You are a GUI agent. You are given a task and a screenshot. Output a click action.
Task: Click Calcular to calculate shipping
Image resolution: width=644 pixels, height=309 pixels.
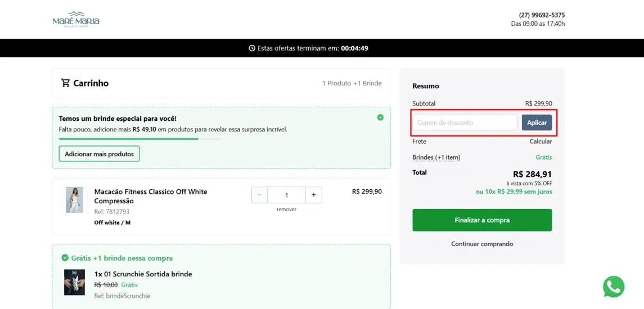(x=541, y=142)
